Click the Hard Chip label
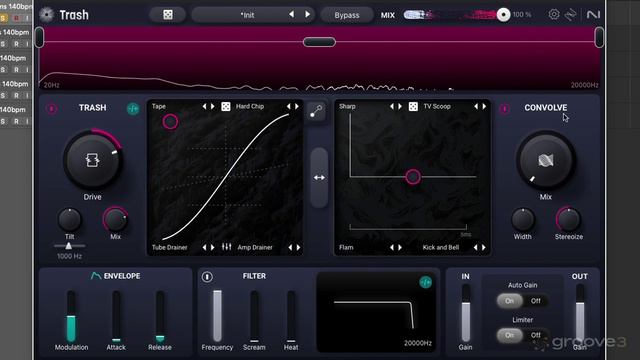This screenshot has width=640, height=360. 250,107
